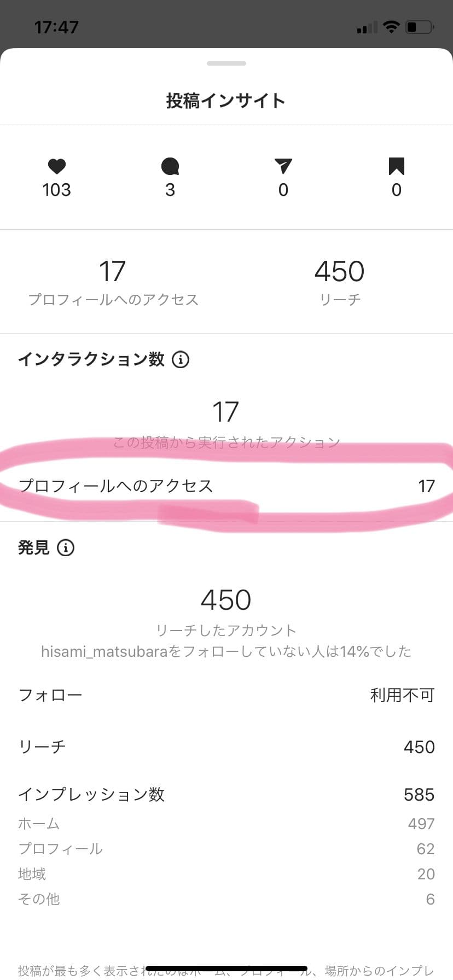
Task: Tap the 地域 impressions row
Action: click(x=226, y=873)
